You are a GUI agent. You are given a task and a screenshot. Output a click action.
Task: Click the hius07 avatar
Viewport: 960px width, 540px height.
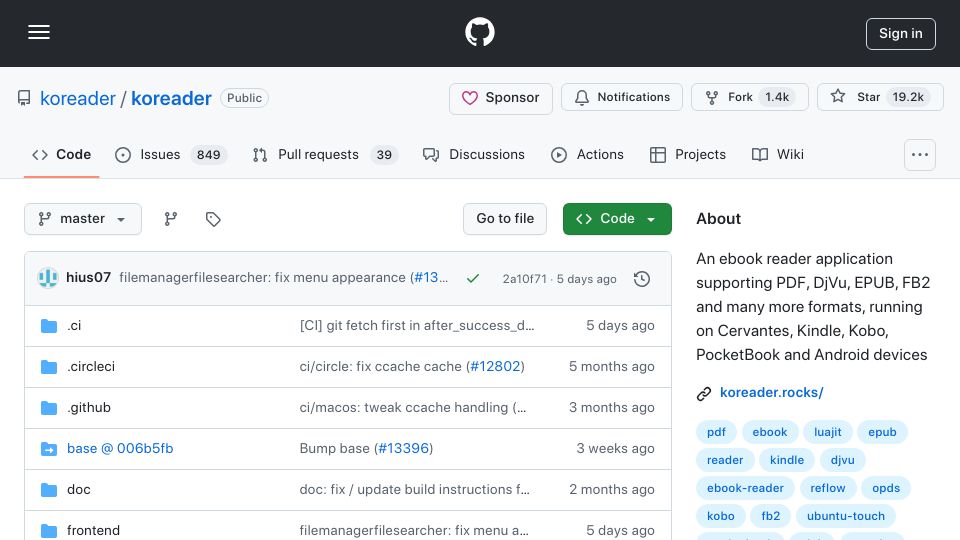48,278
